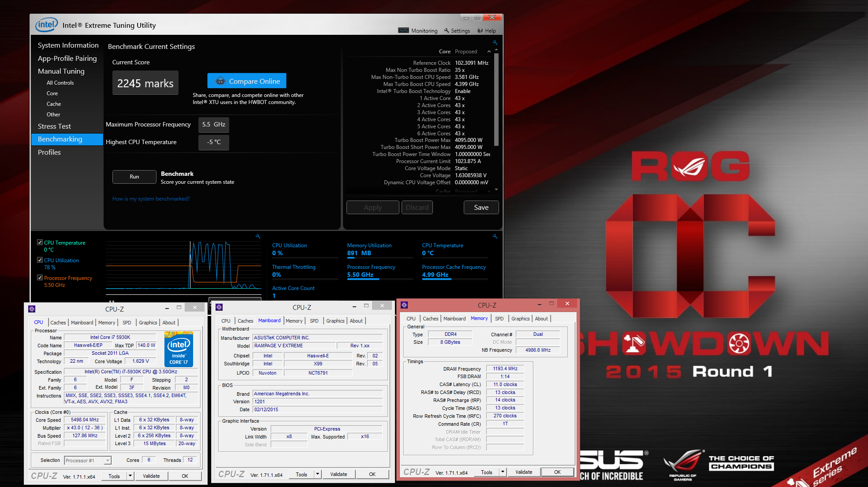Select Cache under Manual Tuning
Viewport: 868px width, 487px height.
tap(54, 104)
